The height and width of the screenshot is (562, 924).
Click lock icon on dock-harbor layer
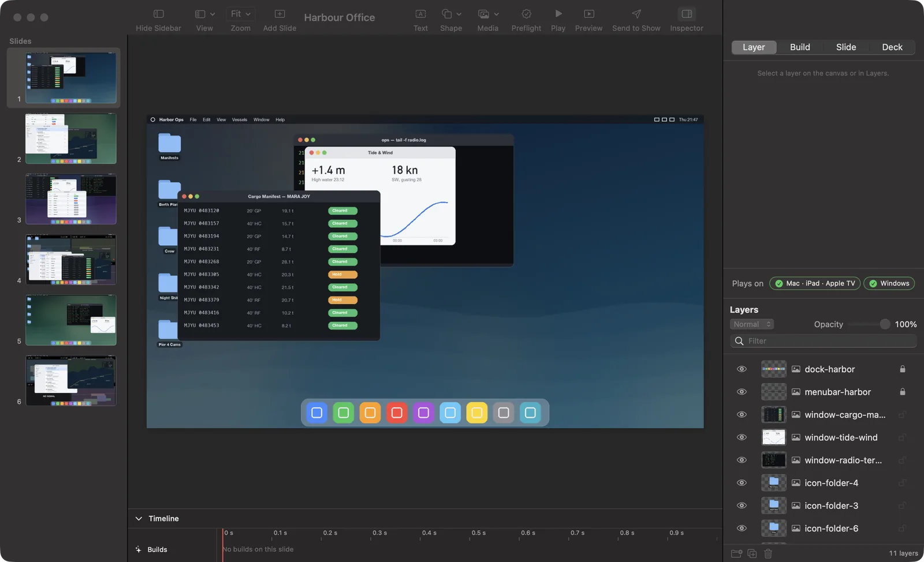[x=902, y=369]
